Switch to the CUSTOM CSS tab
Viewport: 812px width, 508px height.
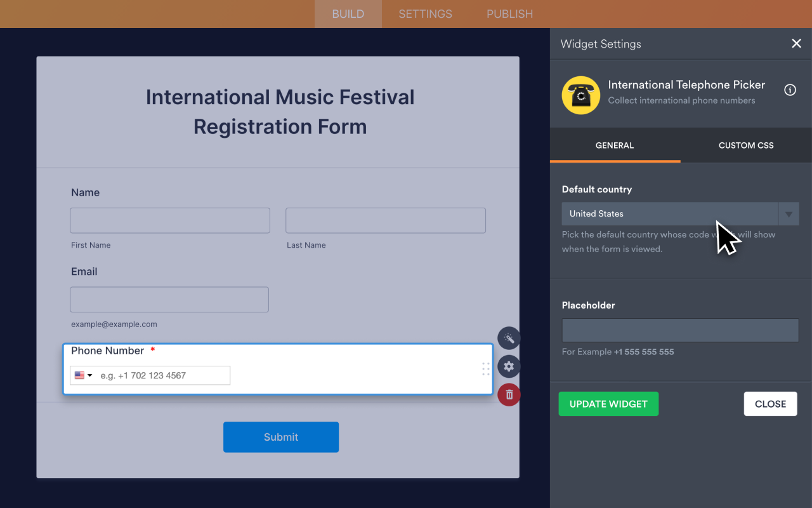[x=745, y=145]
